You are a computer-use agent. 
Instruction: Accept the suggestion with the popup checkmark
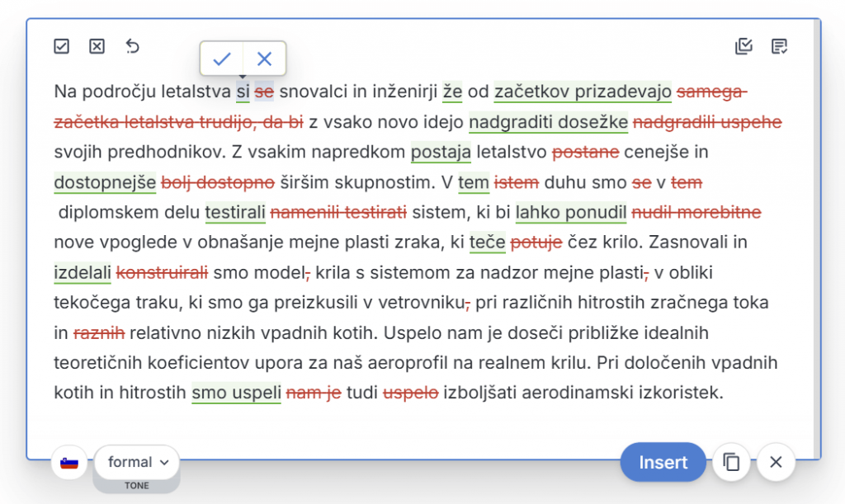click(x=221, y=59)
